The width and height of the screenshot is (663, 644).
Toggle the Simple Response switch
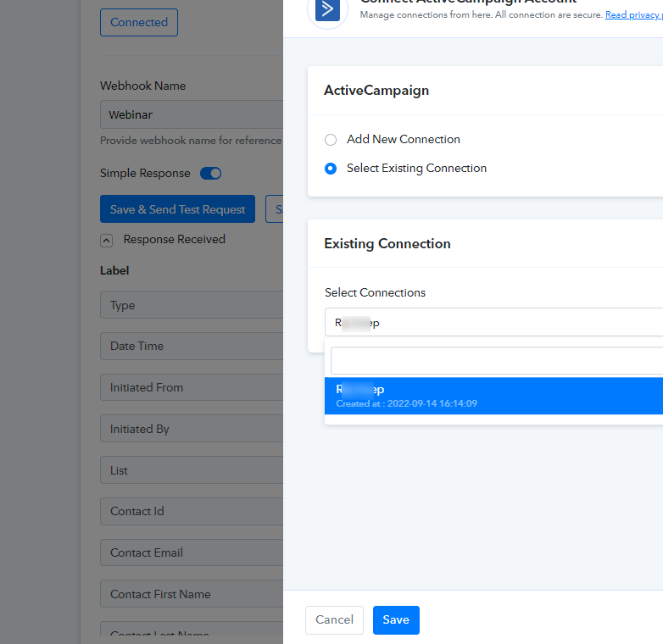click(x=210, y=173)
